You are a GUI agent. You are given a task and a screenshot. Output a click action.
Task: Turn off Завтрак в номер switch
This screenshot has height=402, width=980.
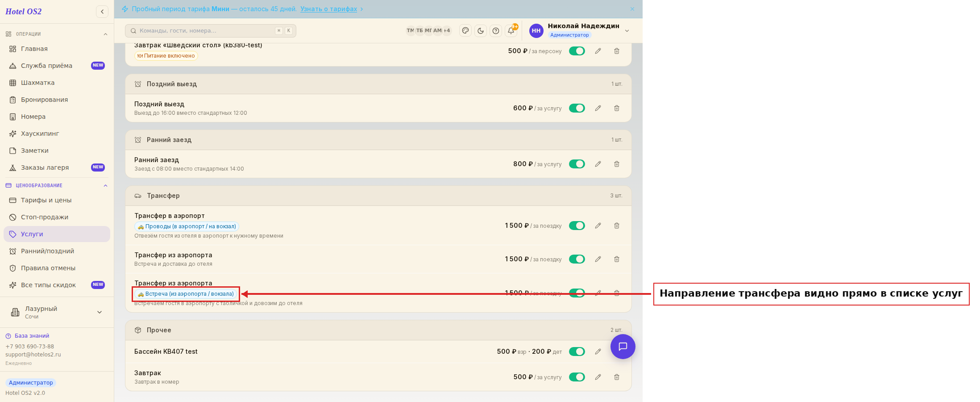tap(577, 377)
